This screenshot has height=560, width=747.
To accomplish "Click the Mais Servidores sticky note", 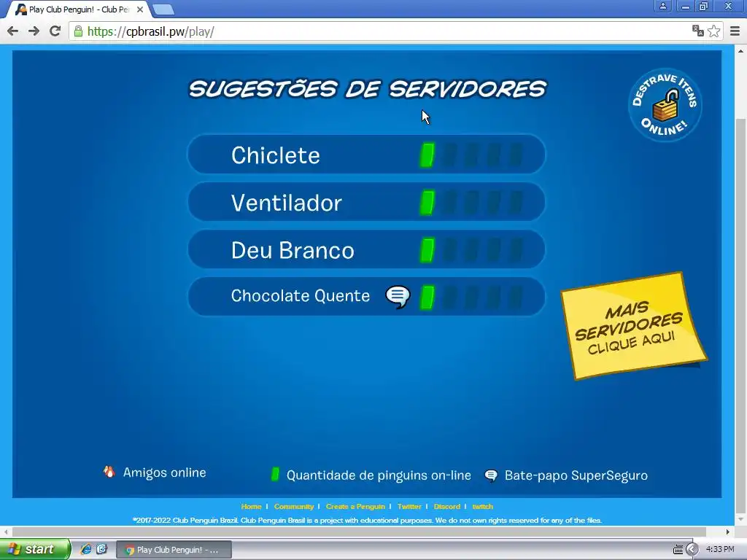I will point(634,326).
